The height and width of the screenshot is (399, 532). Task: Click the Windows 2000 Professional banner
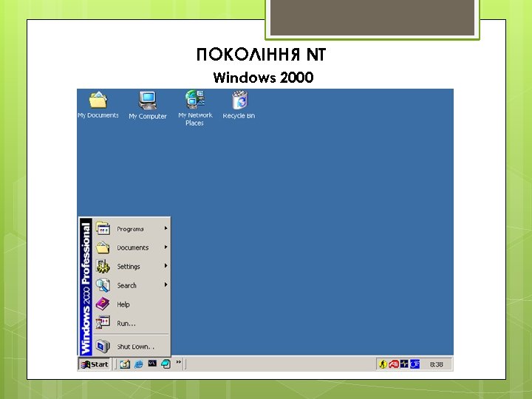pos(86,287)
